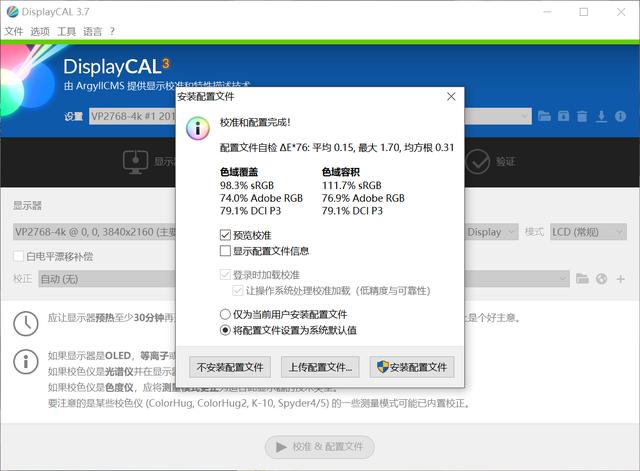Click the blue info icon in header

pos(620,116)
